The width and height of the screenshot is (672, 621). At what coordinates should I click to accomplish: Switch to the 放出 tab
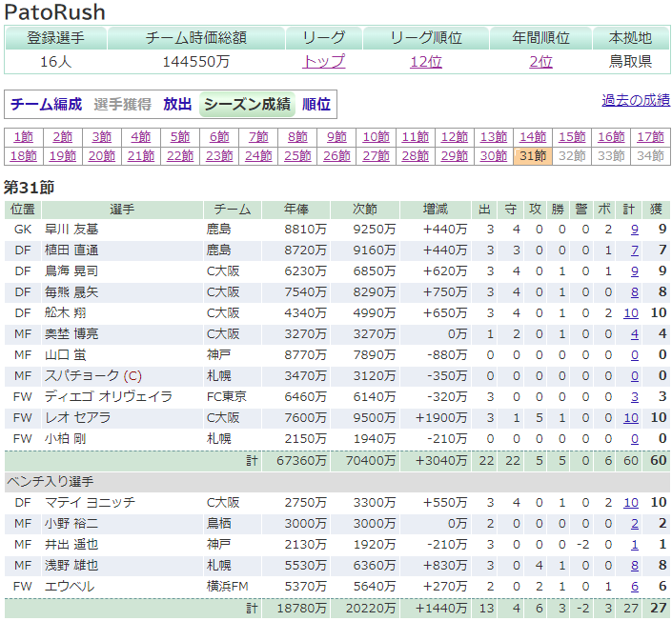point(177,104)
